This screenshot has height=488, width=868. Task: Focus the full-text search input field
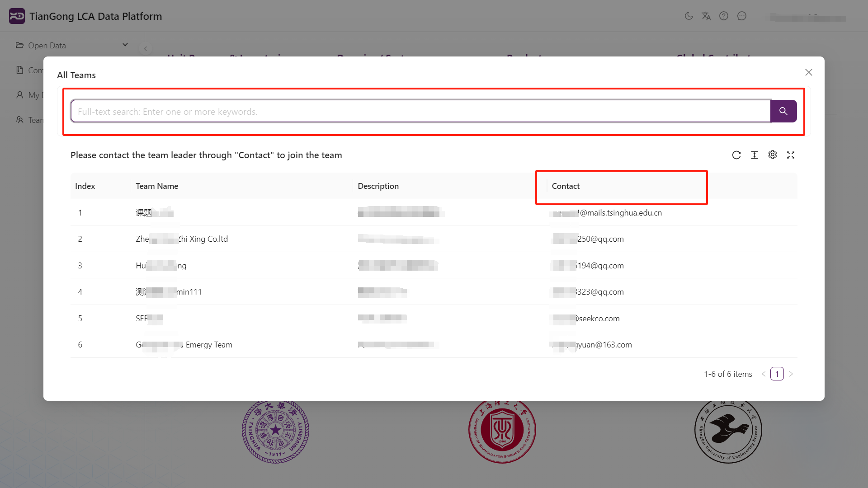coord(420,111)
